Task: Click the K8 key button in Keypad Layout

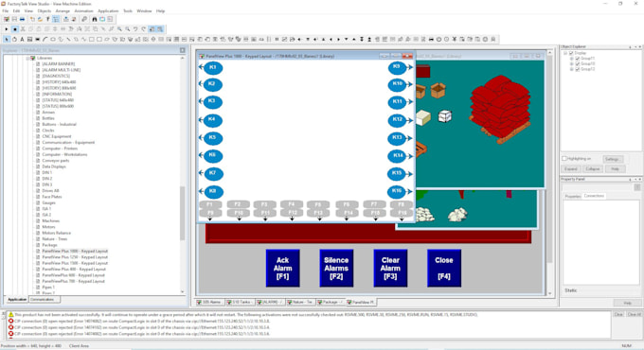Action: pos(213,192)
